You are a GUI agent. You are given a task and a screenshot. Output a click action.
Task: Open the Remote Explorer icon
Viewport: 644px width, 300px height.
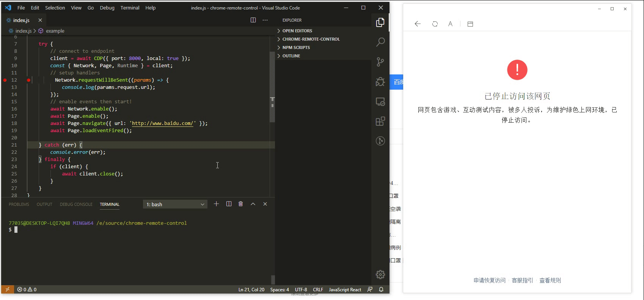point(380,101)
